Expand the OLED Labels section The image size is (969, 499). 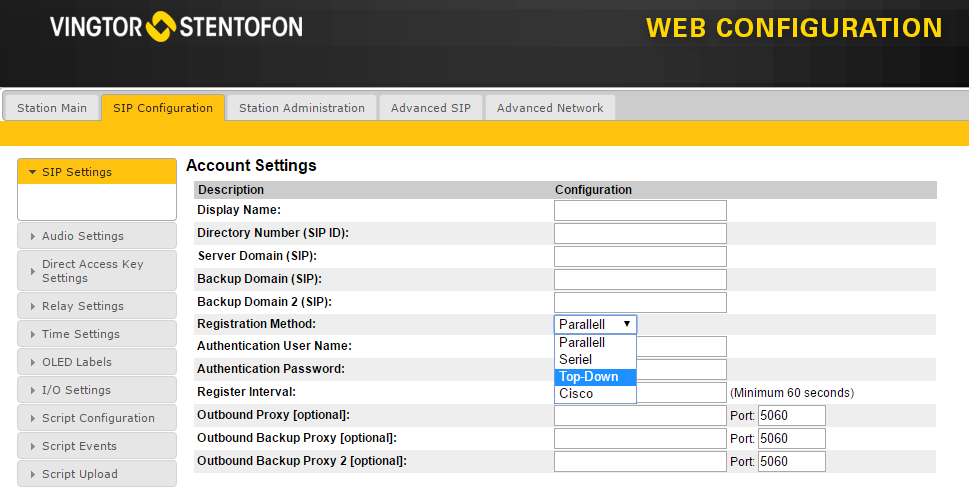[x=97, y=362]
